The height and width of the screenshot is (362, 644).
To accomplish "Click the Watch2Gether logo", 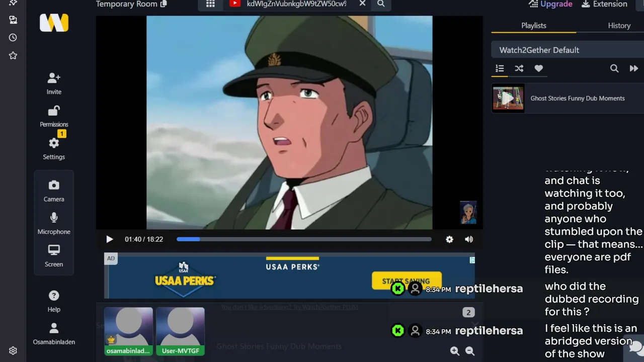I will (54, 23).
